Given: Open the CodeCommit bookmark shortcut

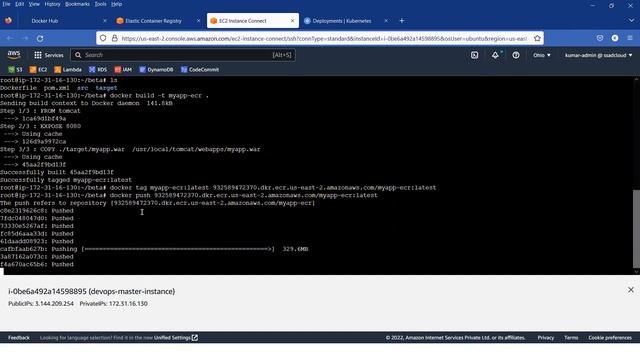Looking at the screenshot, I should click(200, 70).
